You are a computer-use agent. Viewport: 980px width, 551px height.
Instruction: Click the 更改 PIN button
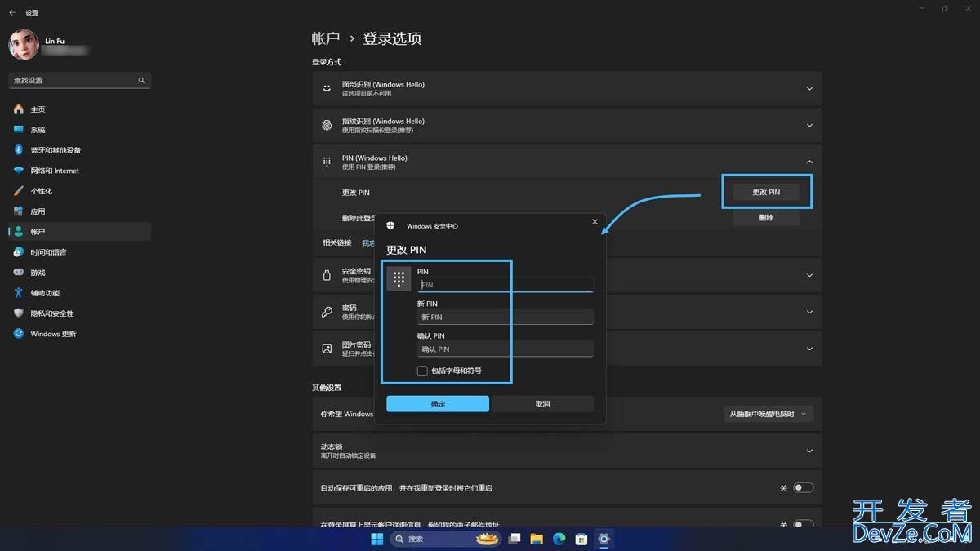tap(766, 192)
